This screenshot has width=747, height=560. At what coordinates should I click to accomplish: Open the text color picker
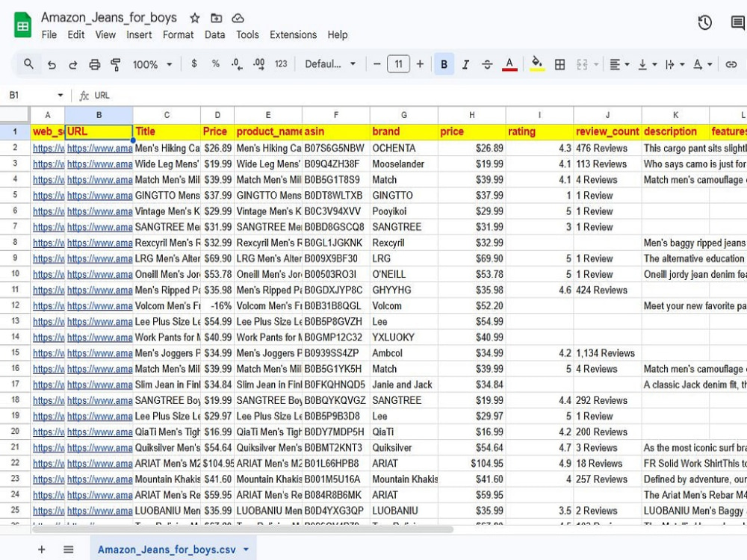509,64
